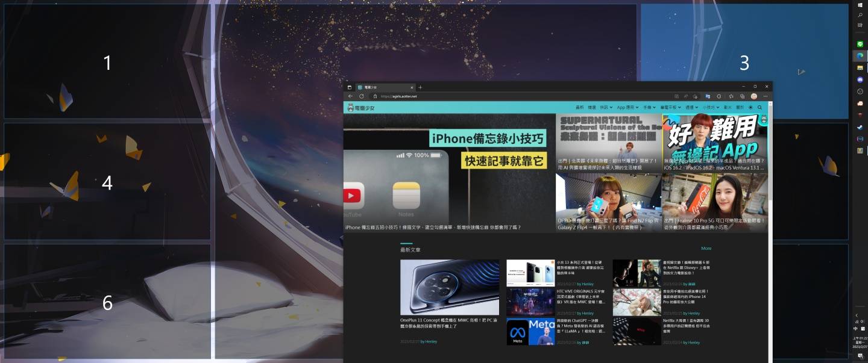Screen dimensions: 868x363
Task: Open the LINE icon in the taskbar
Action: [860, 44]
